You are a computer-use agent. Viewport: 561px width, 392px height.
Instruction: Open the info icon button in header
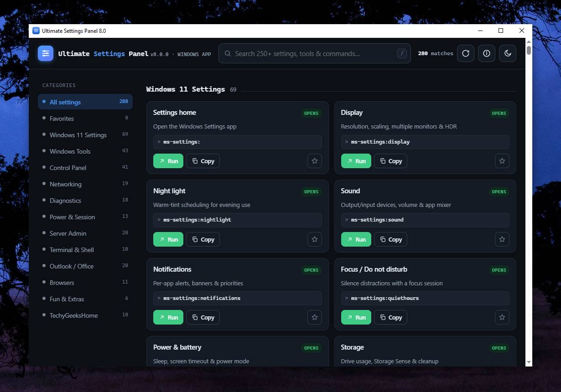coord(487,53)
